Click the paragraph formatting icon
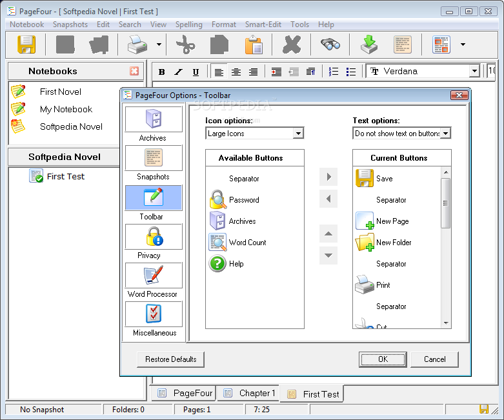Image resolution: width=504 pixels, height=420 pixels. [x=311, y=72]
